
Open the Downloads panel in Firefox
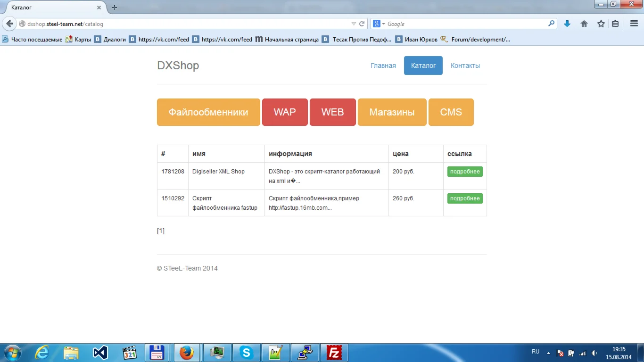tap(567, 23)
